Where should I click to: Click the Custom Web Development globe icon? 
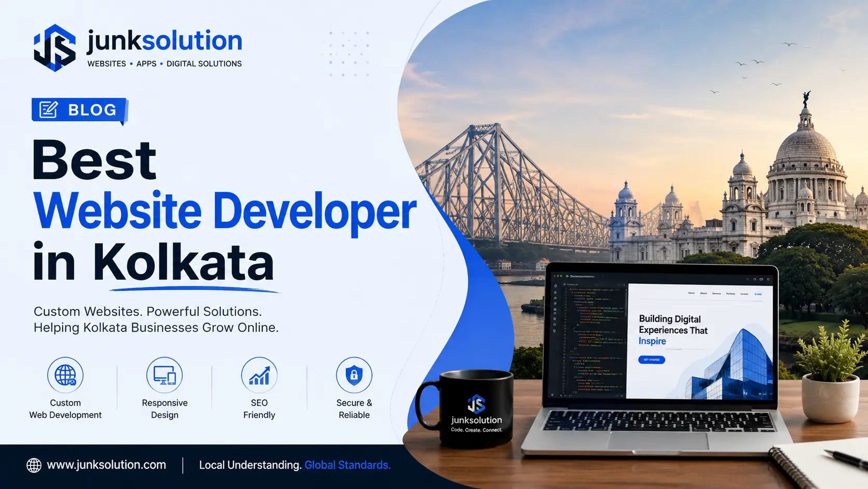coord(65,375)
